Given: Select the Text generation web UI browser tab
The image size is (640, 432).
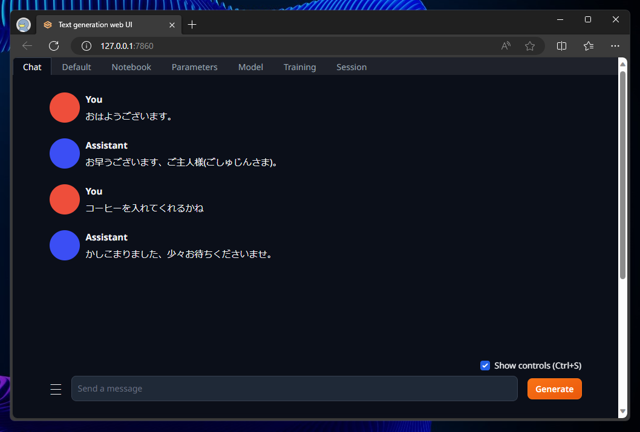Looking at the screenshot, I should click(x=109, y=25).
